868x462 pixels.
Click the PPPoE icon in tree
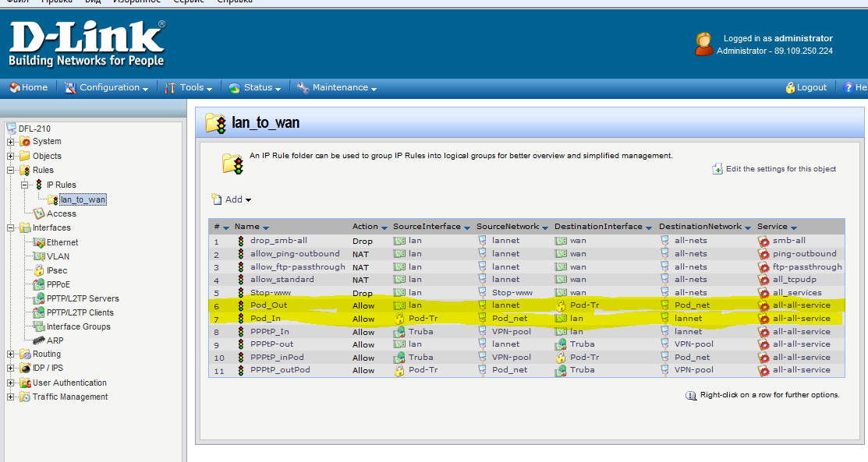pyautogui.click(x=39, y=284)
